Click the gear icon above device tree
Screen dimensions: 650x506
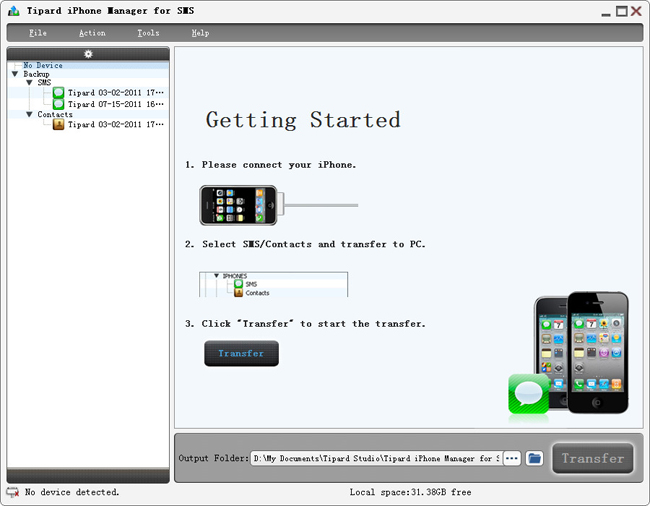(88, 54)
